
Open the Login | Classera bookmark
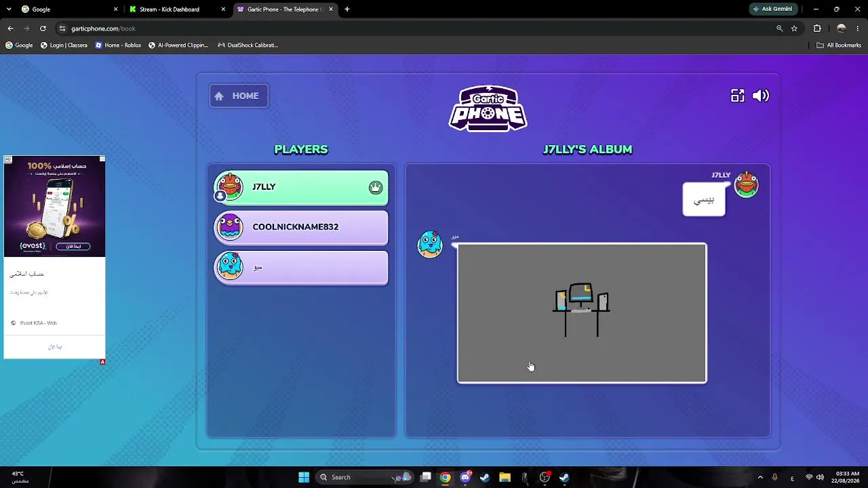64,45
